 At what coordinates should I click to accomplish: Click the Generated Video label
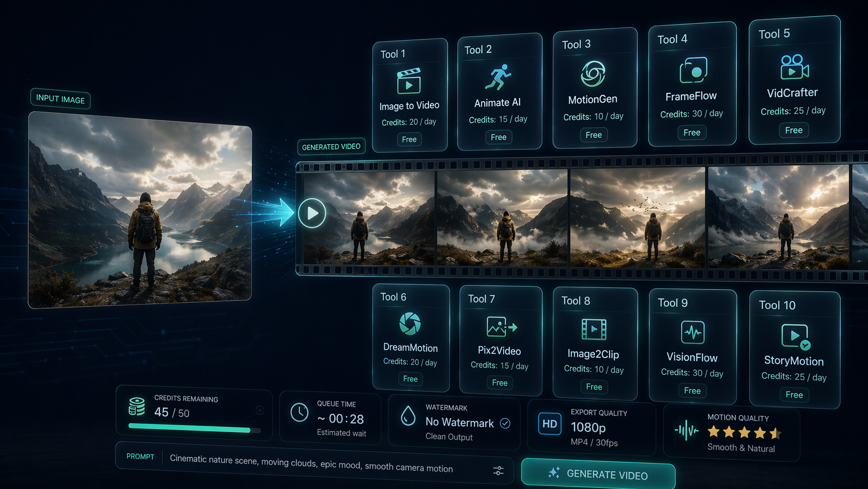tap(331, 147)
